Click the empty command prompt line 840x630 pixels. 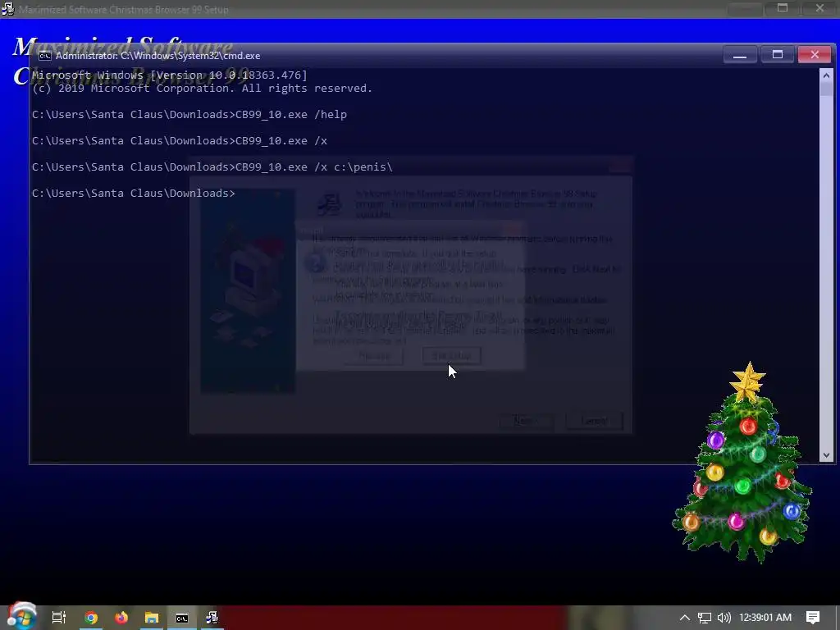pos(134,194)
